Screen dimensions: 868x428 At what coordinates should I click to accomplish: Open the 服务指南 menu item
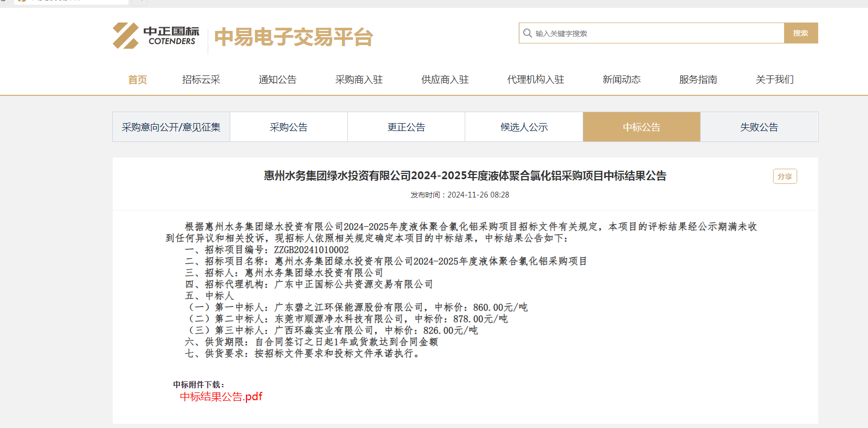(698, 80)
